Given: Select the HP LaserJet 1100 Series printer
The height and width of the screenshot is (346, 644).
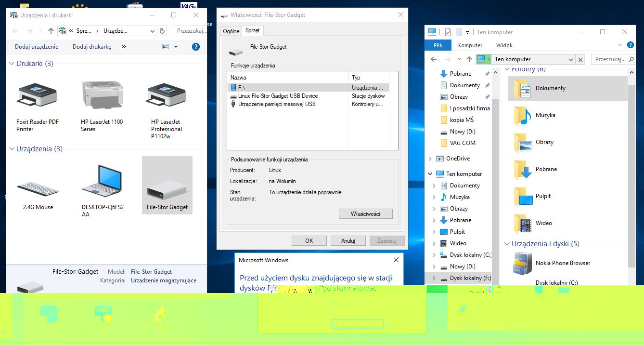Looking at the screenshot, I should pos(102,94).
